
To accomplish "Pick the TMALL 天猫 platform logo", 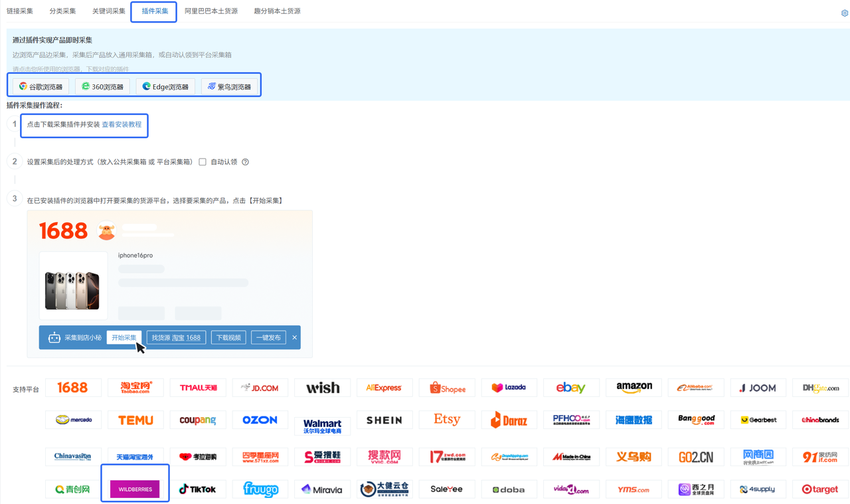I will (x=198, y=388).
